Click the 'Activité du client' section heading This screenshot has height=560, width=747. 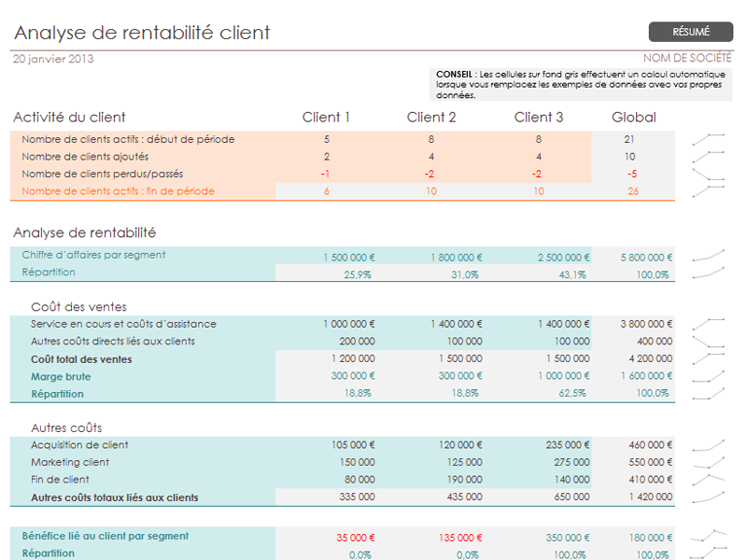point(69,118)
